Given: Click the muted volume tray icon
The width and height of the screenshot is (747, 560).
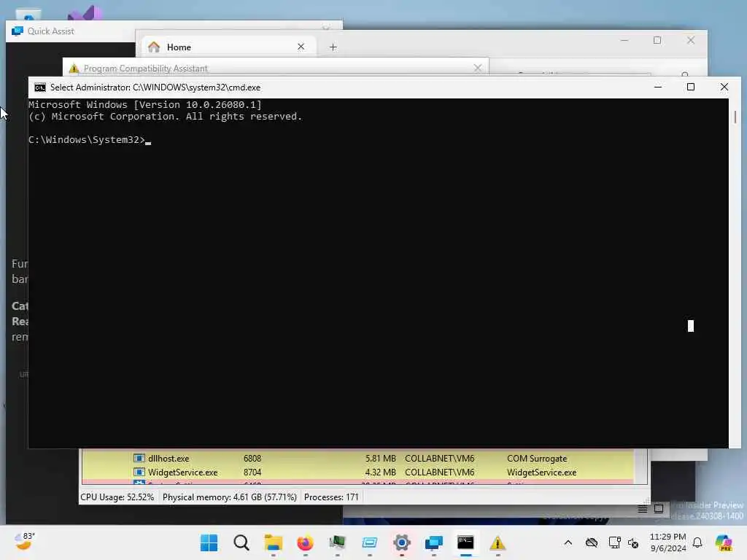Looking at the screenshot, I should (633, 542).
